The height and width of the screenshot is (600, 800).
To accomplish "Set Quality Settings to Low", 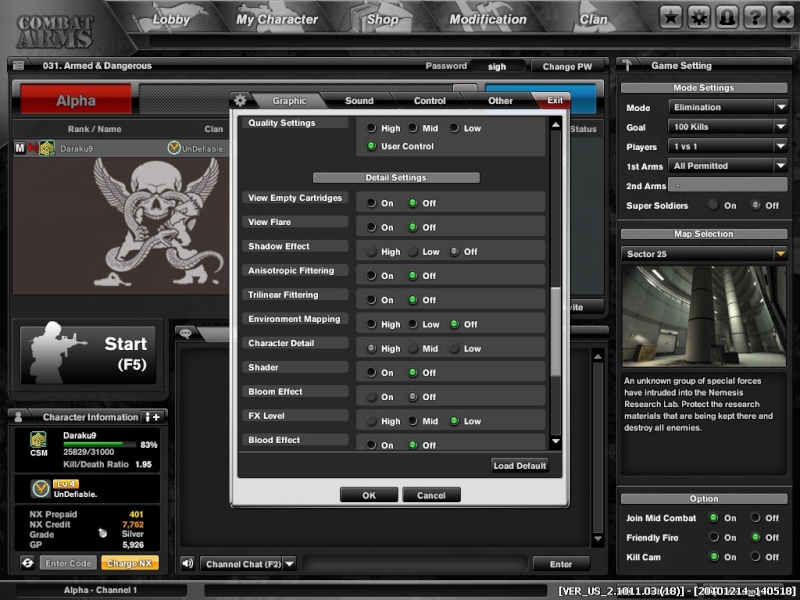I will 454,128.
